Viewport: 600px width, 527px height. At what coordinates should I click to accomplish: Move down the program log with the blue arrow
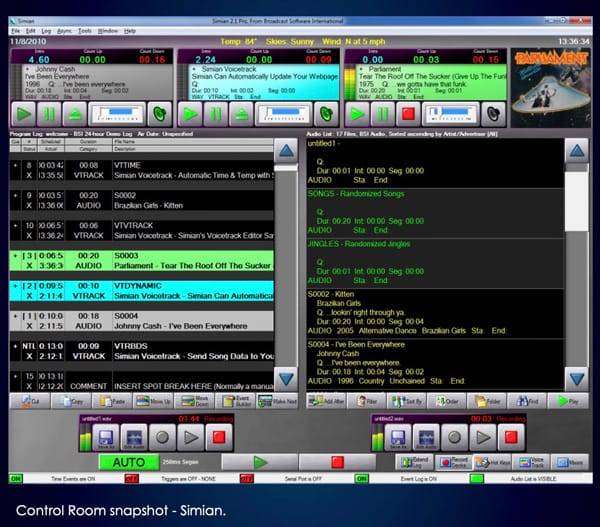(286, 379)
